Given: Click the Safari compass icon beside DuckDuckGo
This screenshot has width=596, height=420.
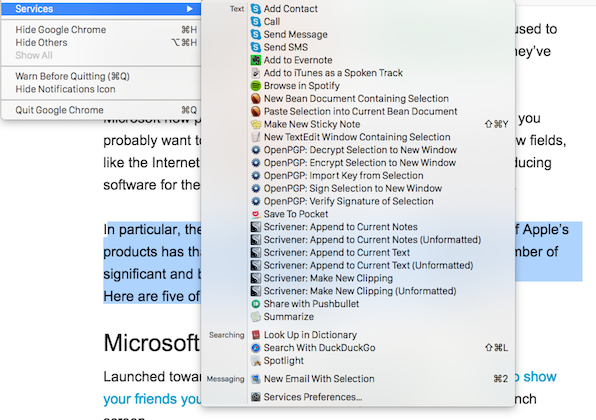Looking at the screenshot, I should click(256, 348).
